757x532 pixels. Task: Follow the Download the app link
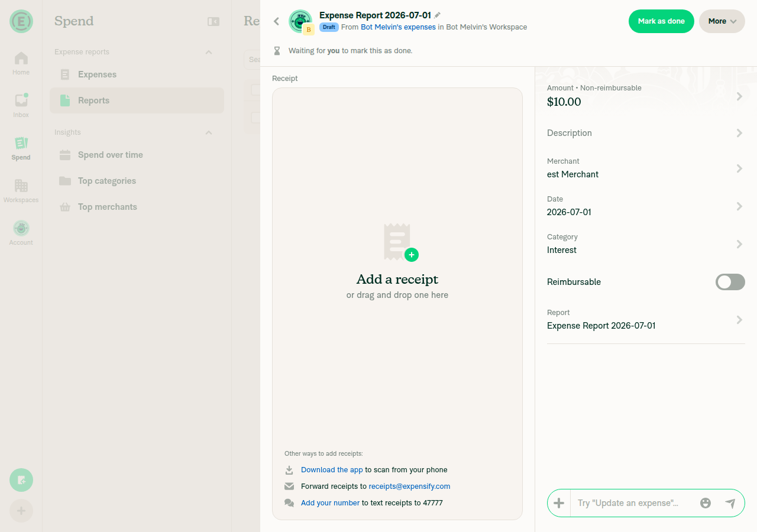pos(332,470)
